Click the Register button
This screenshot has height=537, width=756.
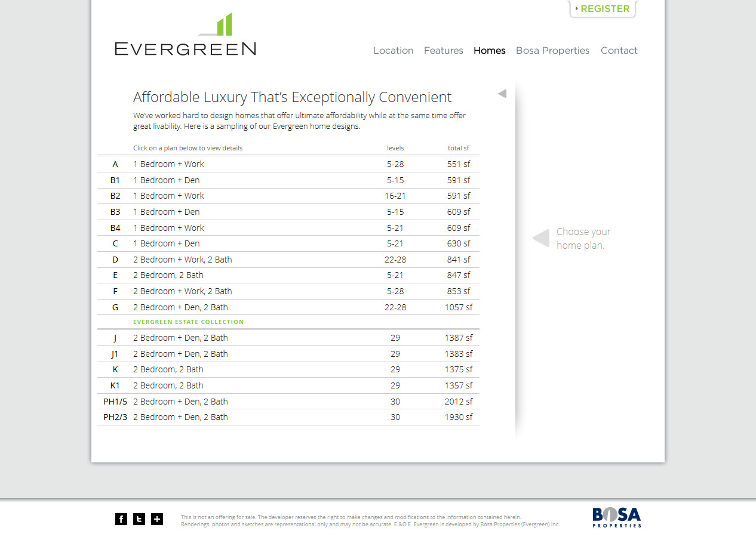coord(603,9)
